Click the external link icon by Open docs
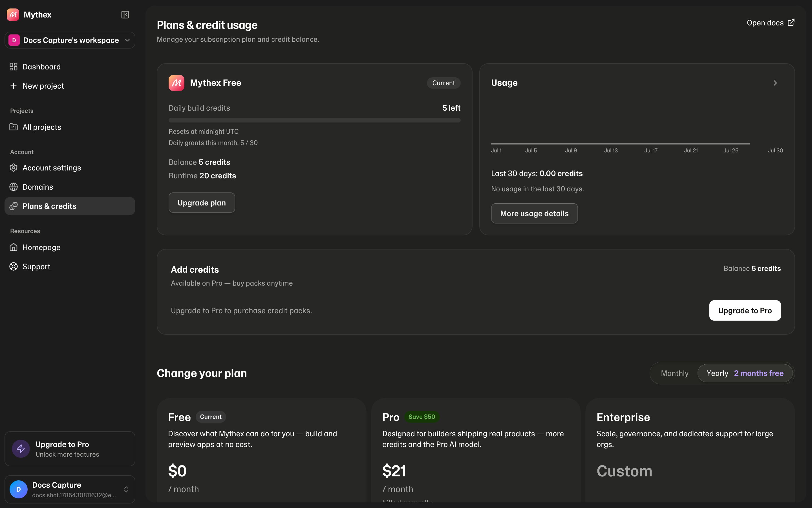 pyautogui.click(x=791, y=23)
